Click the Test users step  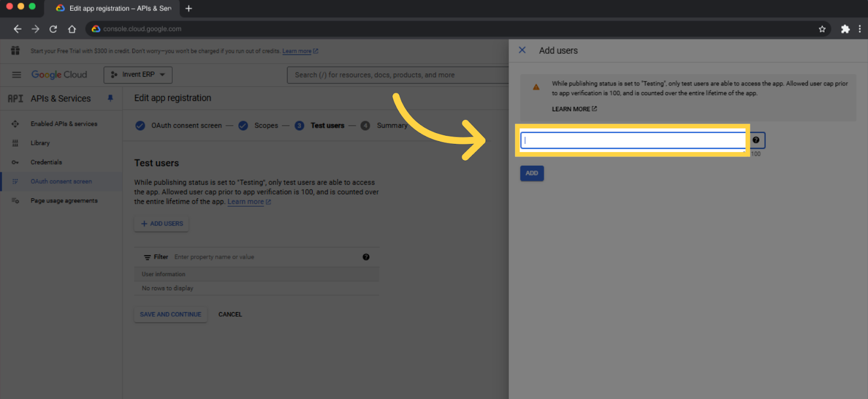tap(320, 125)
